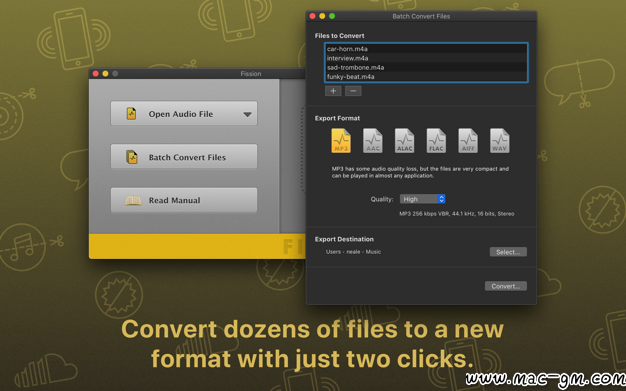Viewport: 626px width, 391px height.
Task: Select the MP3 export format icon
Action: tap(341, 141)
